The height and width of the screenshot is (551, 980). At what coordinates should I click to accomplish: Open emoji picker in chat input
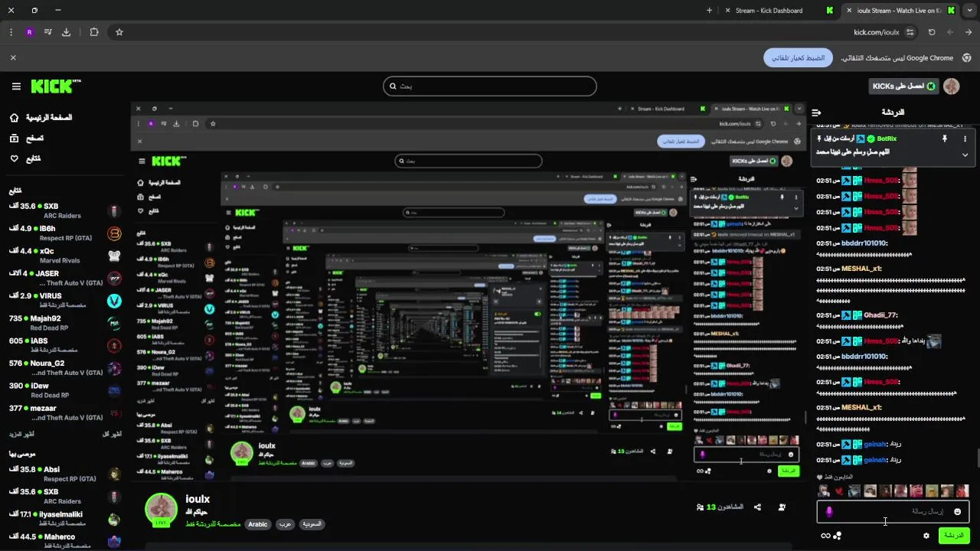957,511
